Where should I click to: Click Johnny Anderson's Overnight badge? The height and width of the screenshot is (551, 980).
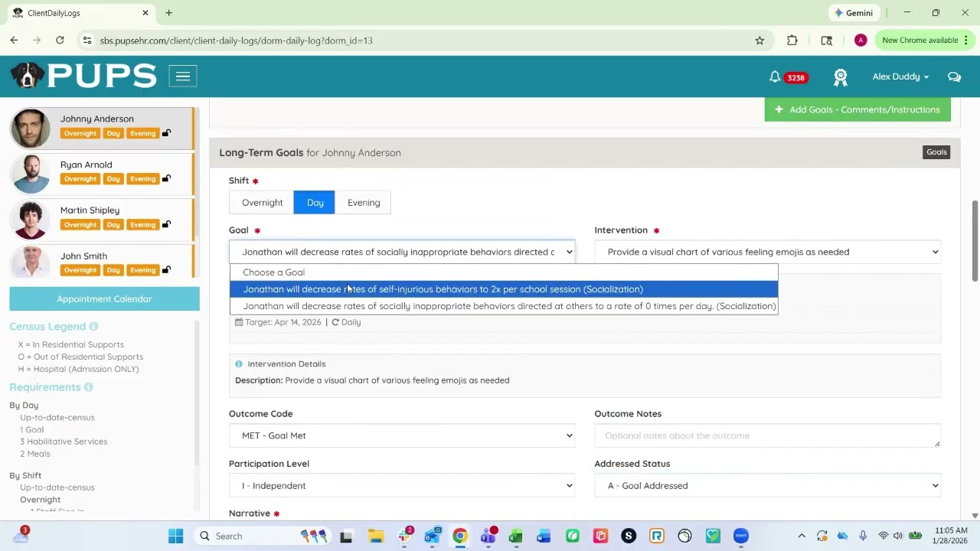[x=80, y=133]
